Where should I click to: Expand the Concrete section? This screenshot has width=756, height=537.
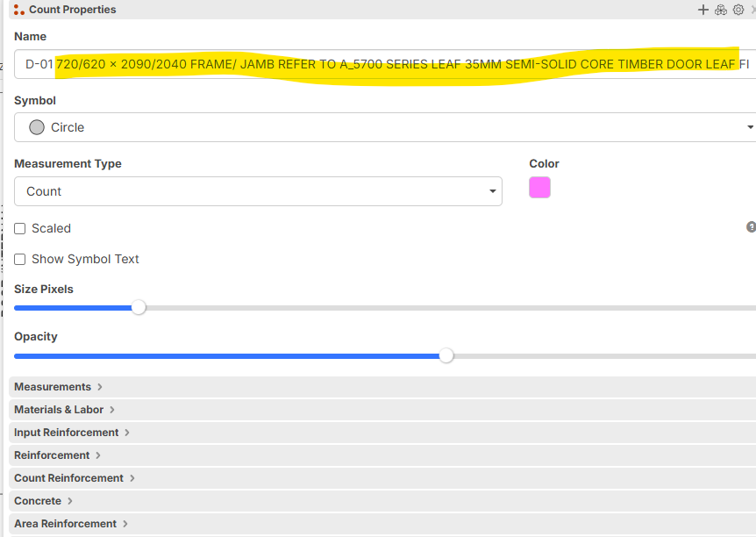[x=382, y=501]
